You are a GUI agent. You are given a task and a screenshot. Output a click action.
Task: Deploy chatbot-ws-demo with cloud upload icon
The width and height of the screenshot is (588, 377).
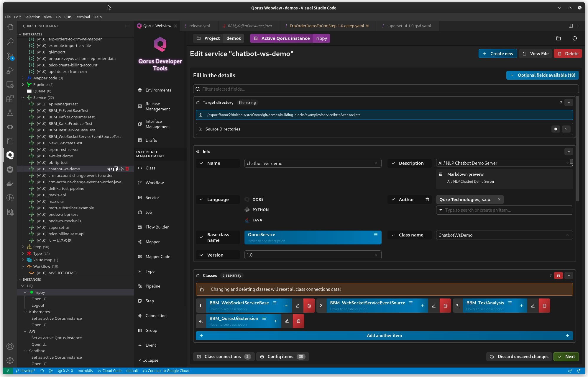121,169
